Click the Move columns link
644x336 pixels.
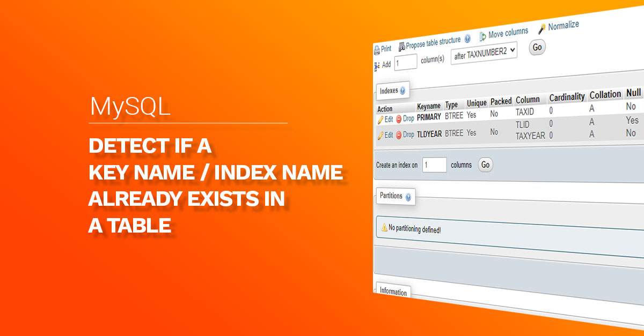click(x=508, y=33)
